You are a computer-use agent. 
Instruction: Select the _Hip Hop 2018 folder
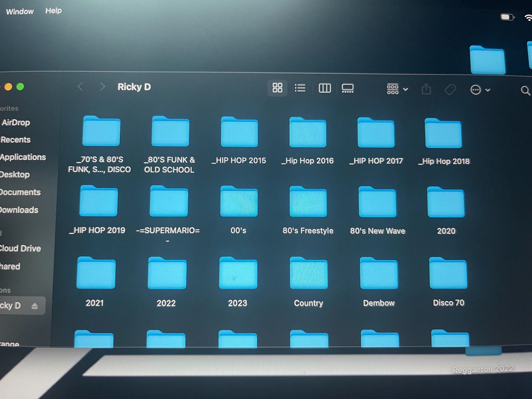tap(443, 133)
